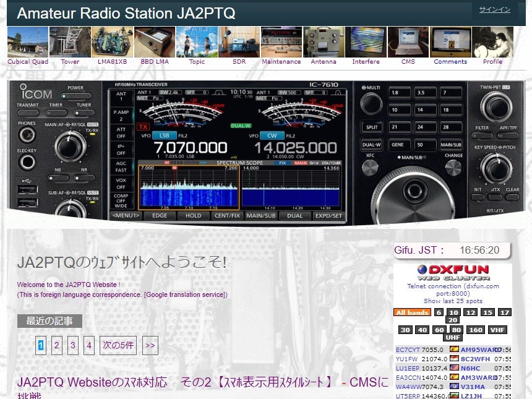Filter DX spots by VHF
Viewport: 532px width, 399px height.
point(497,330)
